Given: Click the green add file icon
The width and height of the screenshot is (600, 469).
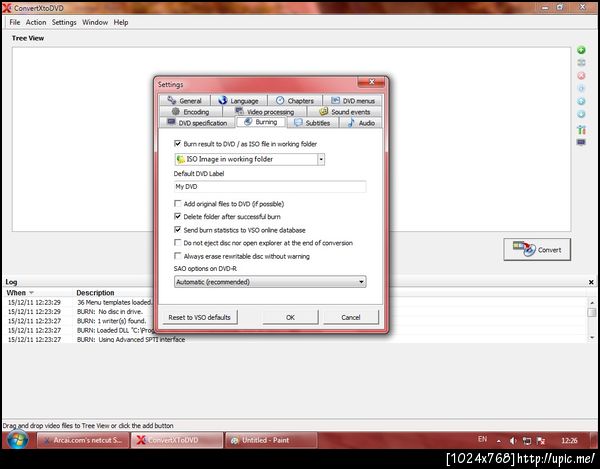Looking at the screenshot, I should (x=581, y=50).
